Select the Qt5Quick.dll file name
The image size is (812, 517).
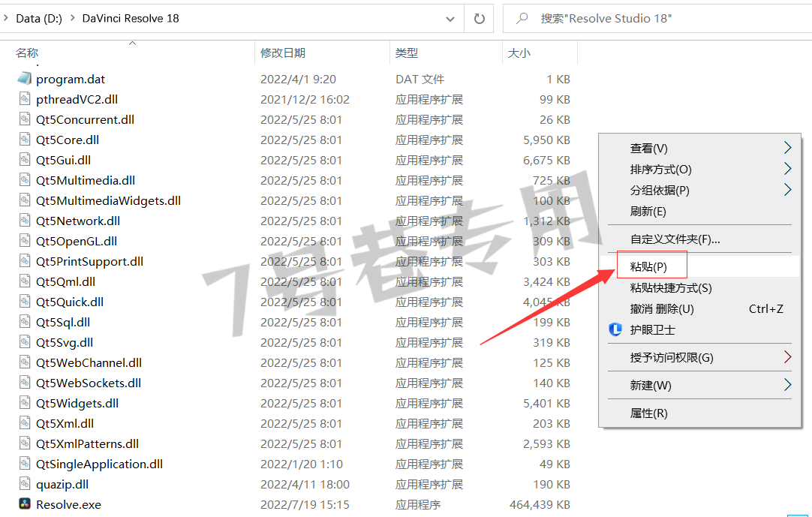(70, 302)
